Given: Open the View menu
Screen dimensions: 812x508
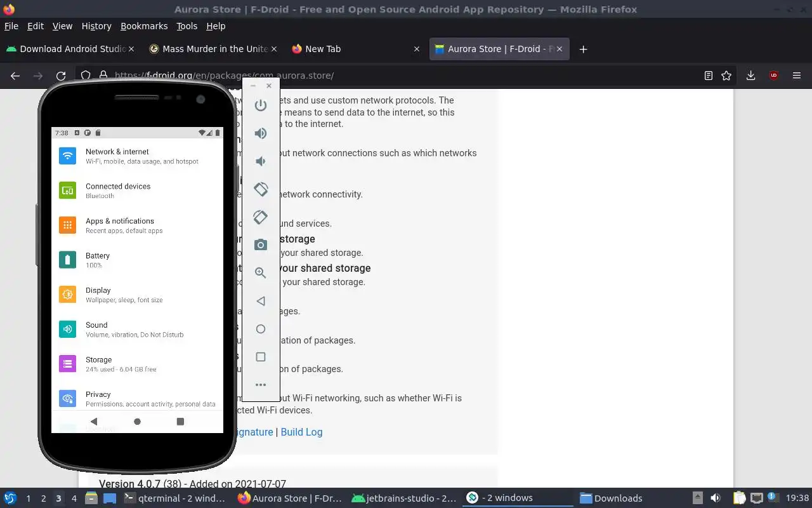Looking at the screenshot, I should 62,26.
